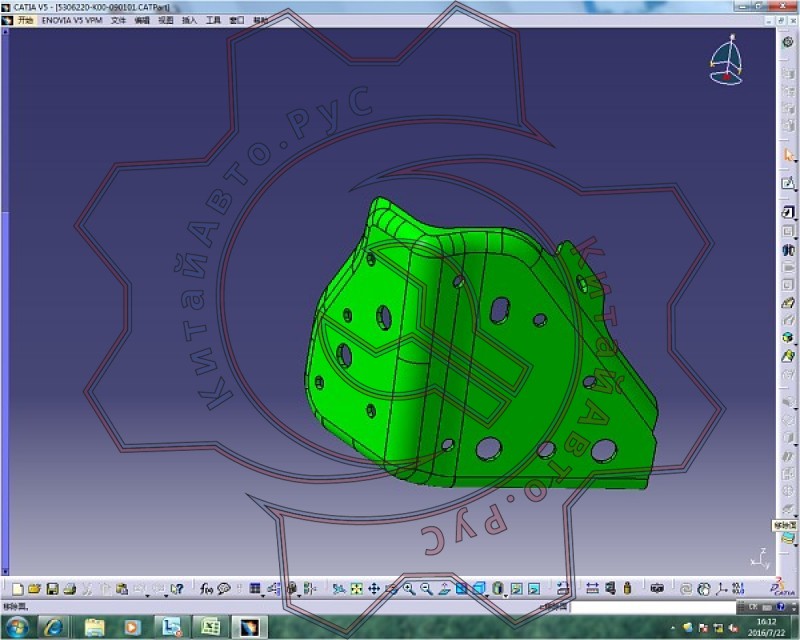
Task: Activate the What's This help pointer icon
Action: 177,589
